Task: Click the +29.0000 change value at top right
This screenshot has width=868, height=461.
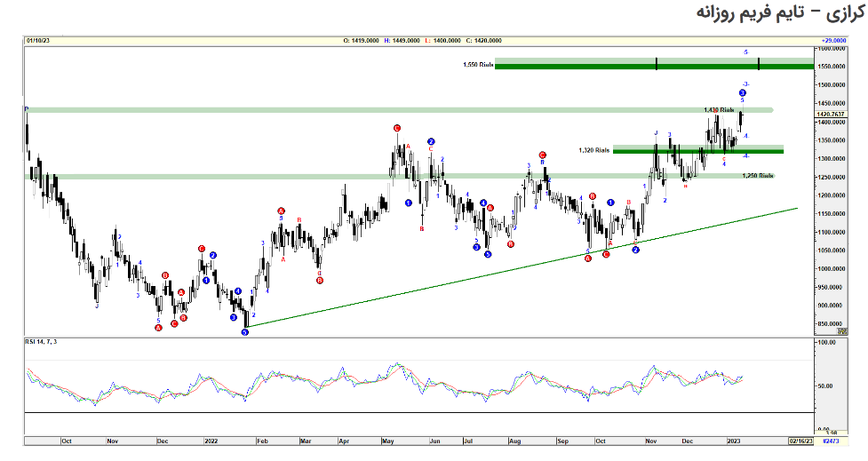Action: [832, 40]
